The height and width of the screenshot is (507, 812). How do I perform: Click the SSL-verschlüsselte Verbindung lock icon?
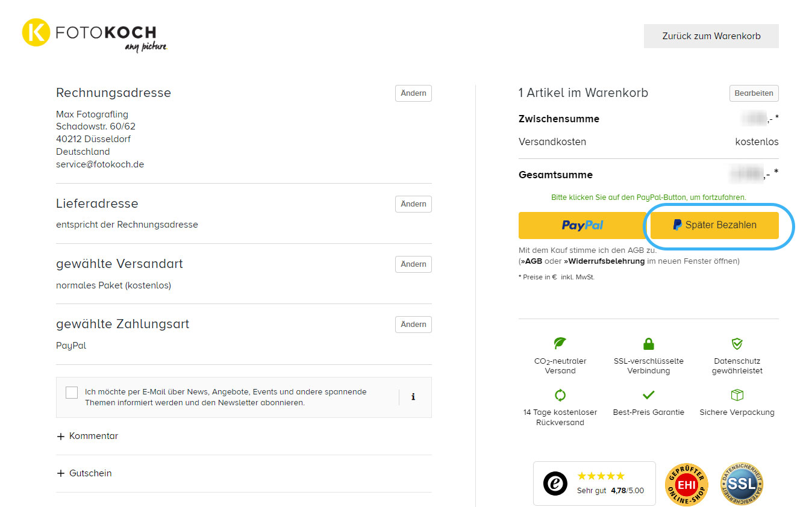(x=648, y=344)
